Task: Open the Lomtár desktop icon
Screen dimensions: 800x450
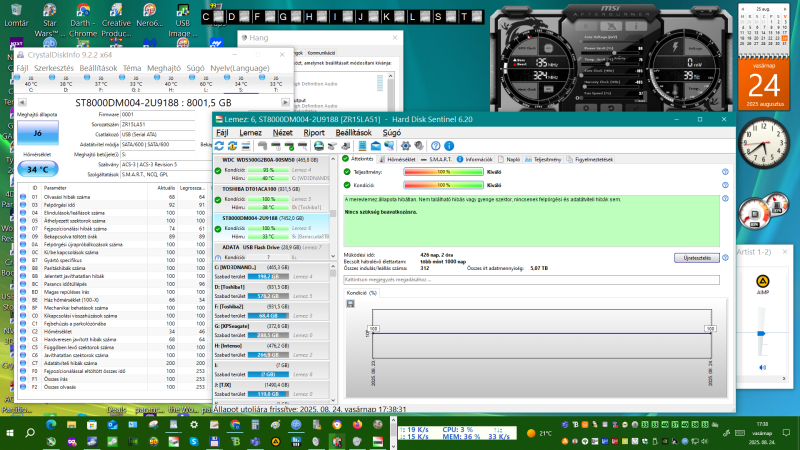Action: tap(16, 15)
